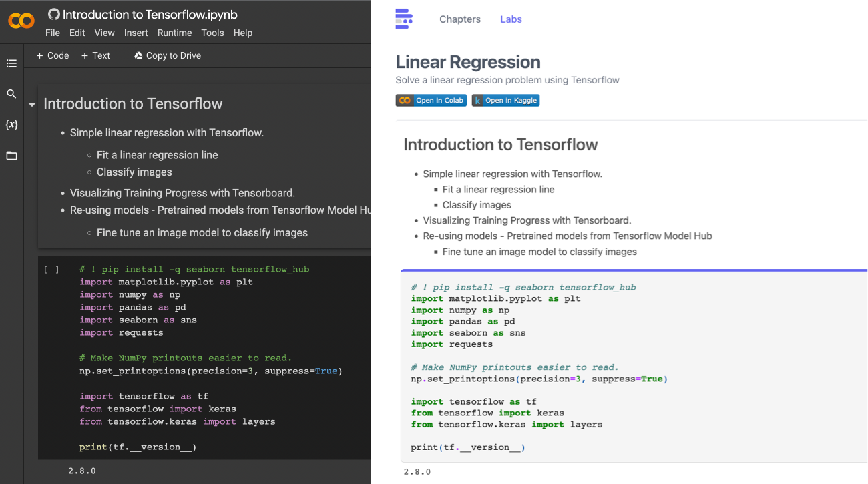Click 'from tensorflow.keras import layers' on right page
The width and height of the screenshot is (868, 484).
pyautogui.click(x=506, y=424)
